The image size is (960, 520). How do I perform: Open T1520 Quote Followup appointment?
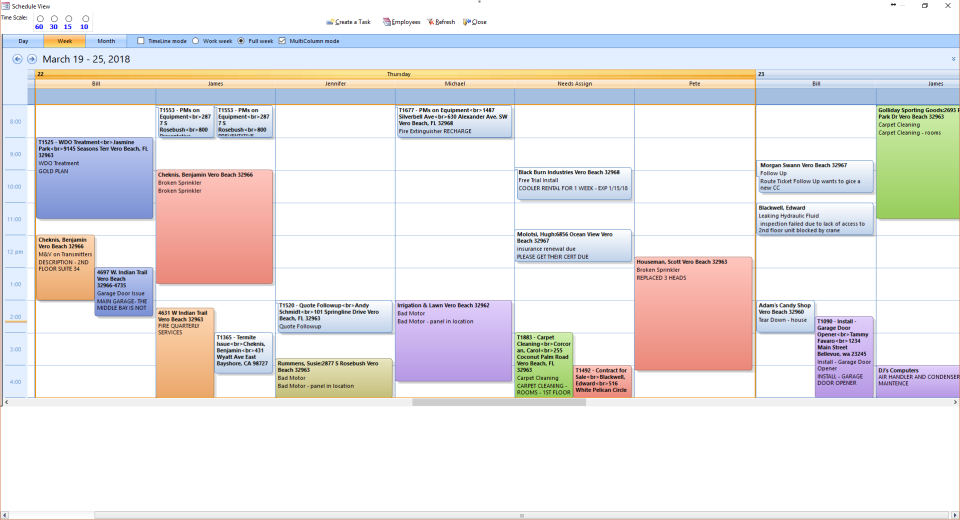(x=334, y=317)
